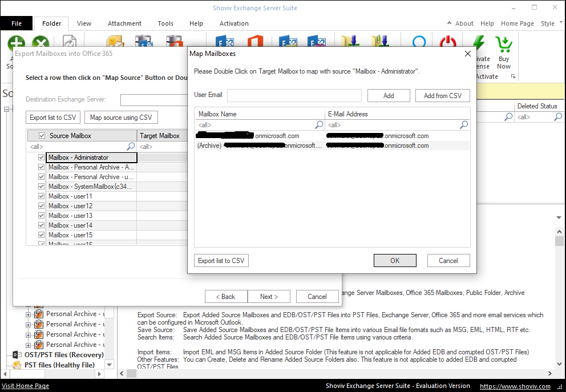Viewport: 566px width, 392px height.
Task: Click the blue circle ribbon icon
Action: point(419,41)
